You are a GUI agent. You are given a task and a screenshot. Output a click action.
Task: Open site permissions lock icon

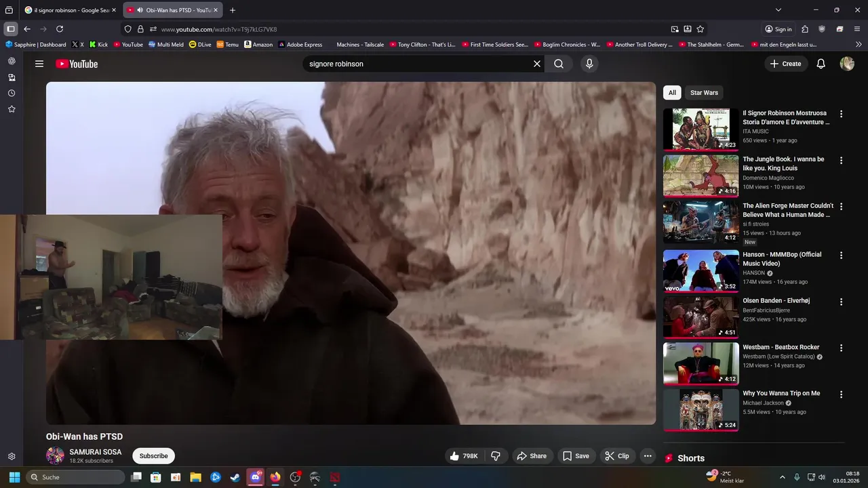140,29
